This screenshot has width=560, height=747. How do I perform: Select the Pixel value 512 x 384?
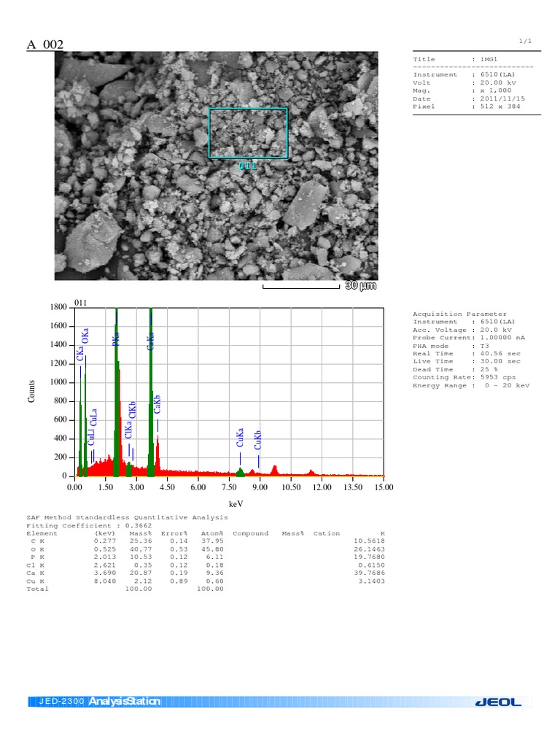[x=500, y=107]
